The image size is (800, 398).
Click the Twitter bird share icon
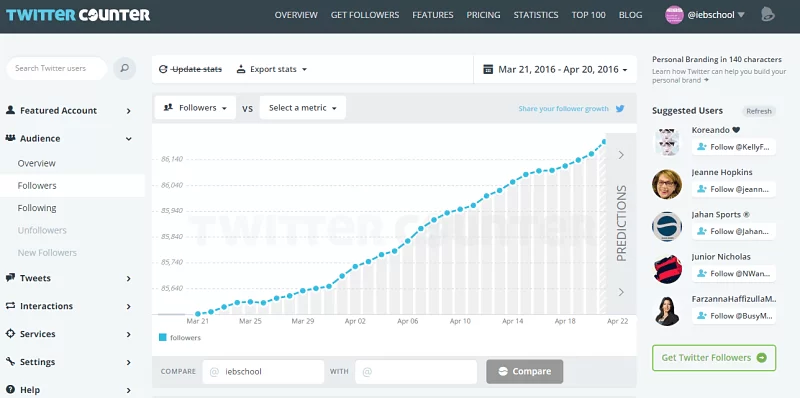(x=620, y=108)
